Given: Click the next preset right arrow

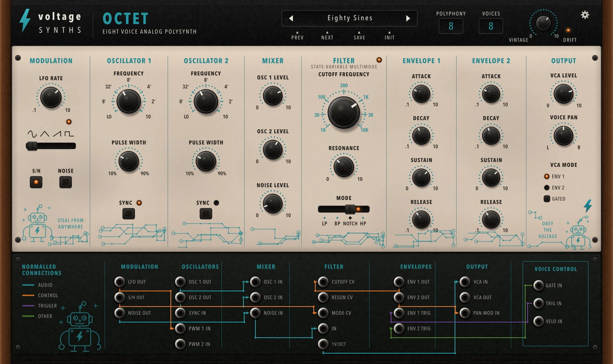Looking at the screenshot, I should [x=408, y=18].
